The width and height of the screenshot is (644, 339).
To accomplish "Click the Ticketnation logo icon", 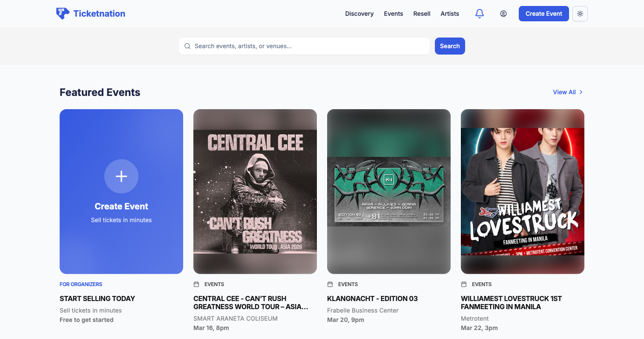I will coord(63,13).
